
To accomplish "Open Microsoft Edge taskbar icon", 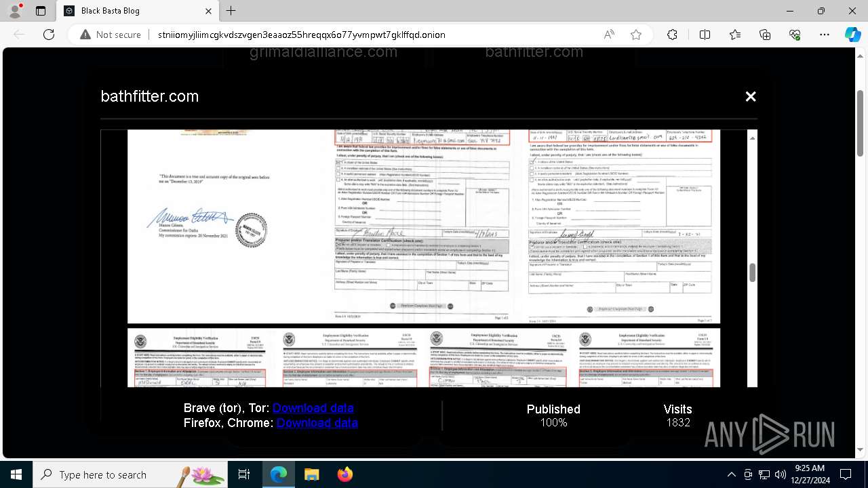I will coord(279,474).
